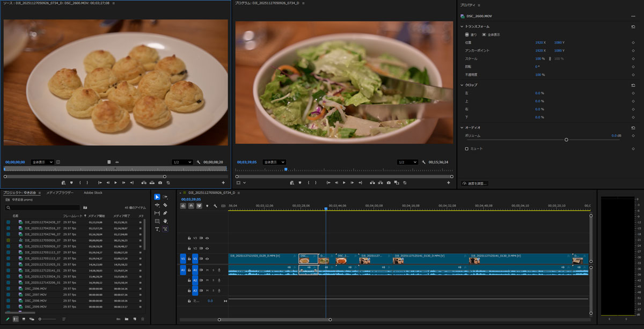Hide the V1 track with eye icon
Viewport: 644px width, 329px height.
(207, 259)
